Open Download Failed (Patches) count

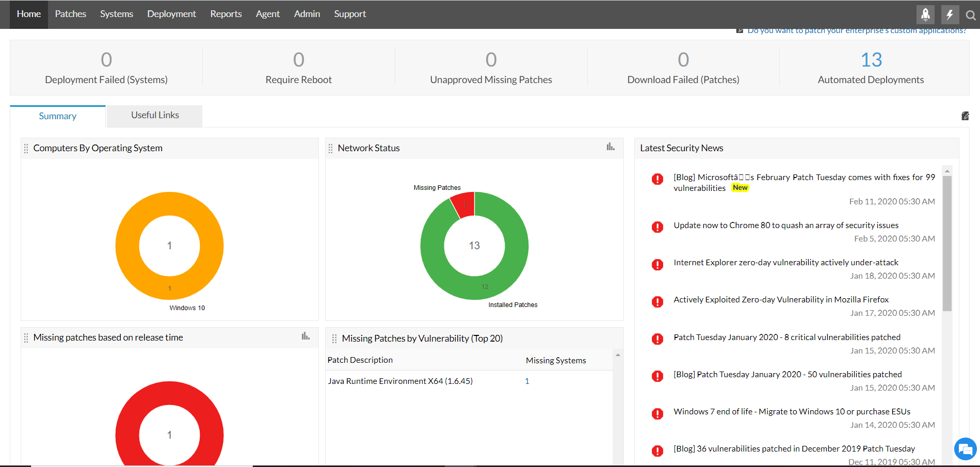coord(683,60)
